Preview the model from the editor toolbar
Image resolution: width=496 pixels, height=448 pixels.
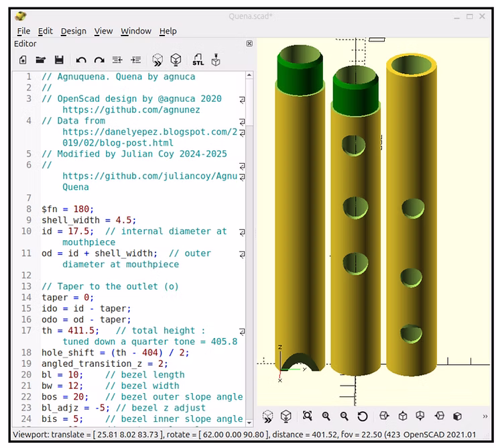tap(158, 60)
